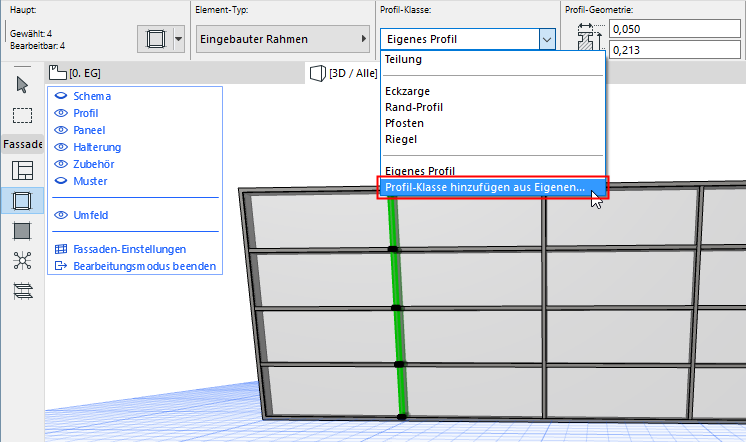Toggle visibility of Schema

pos(61,96)
